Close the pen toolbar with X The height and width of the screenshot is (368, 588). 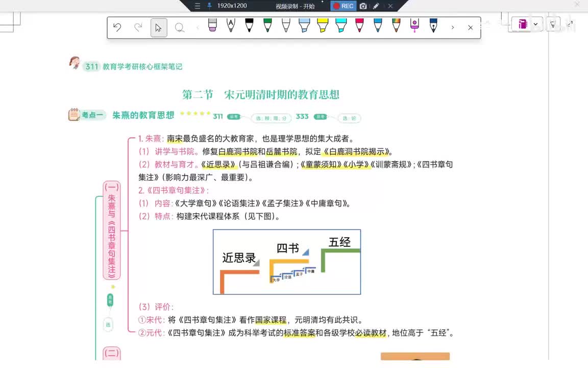pyautogui.click(x=470, y=28)
